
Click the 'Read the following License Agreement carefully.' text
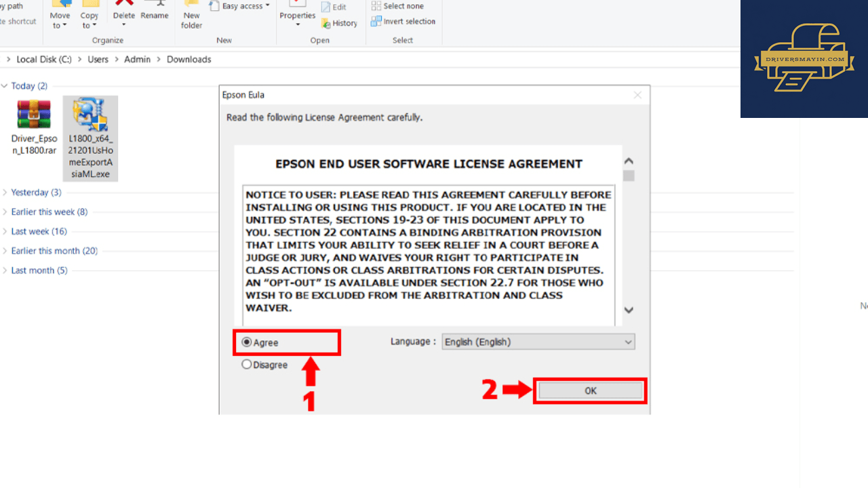tap(325, 117)
